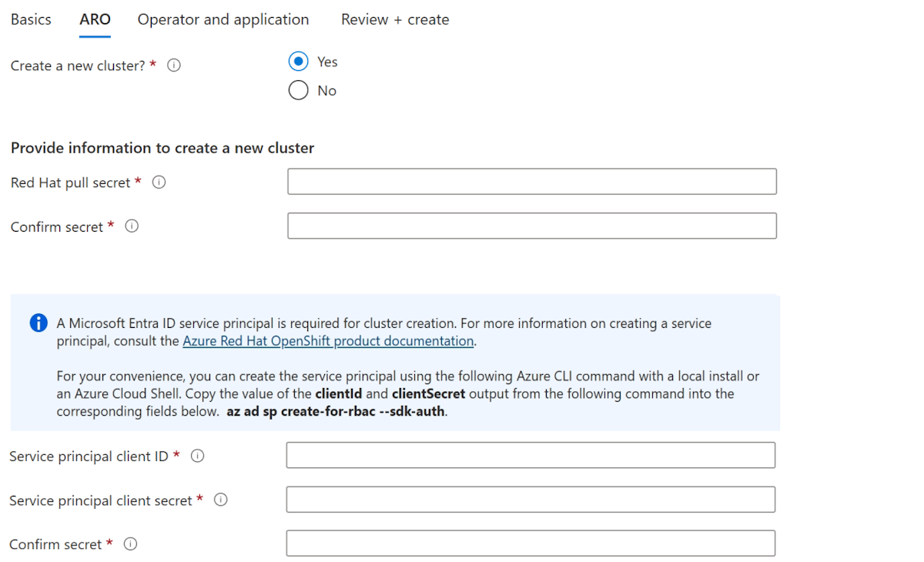The height and width of the screenshot is (562, 924).
Task: Show info icon beside first Confirm secret
Action: (x=132, y=226)
